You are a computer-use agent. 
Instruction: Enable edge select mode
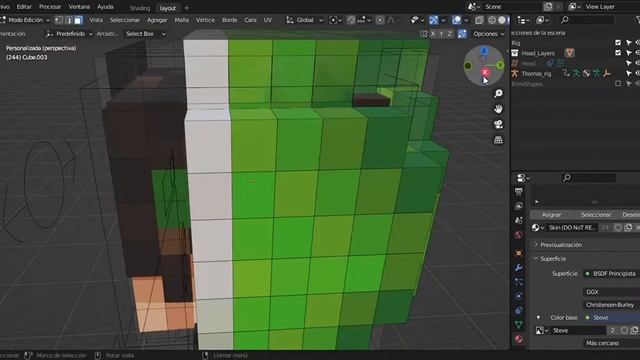click(x=69, y=20)
